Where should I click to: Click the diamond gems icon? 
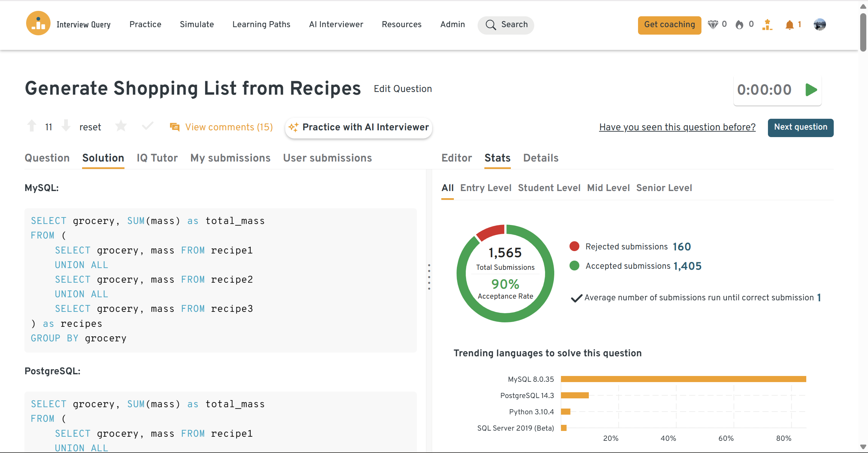tap(713, 24)
